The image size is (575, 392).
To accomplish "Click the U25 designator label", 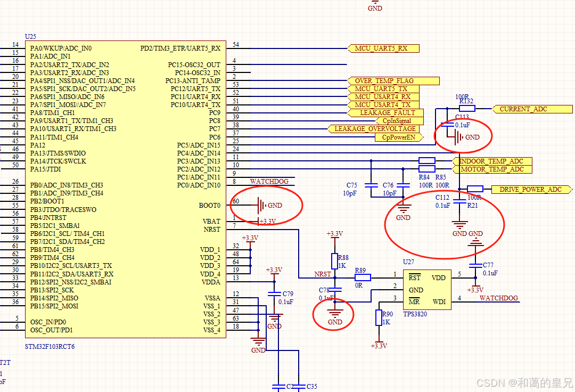I will 30,36.
